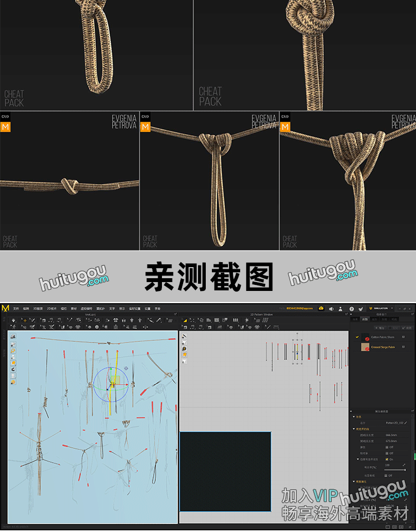
Task: Select the Crossed Serge Fabric item
Action: tap(383, 347)
